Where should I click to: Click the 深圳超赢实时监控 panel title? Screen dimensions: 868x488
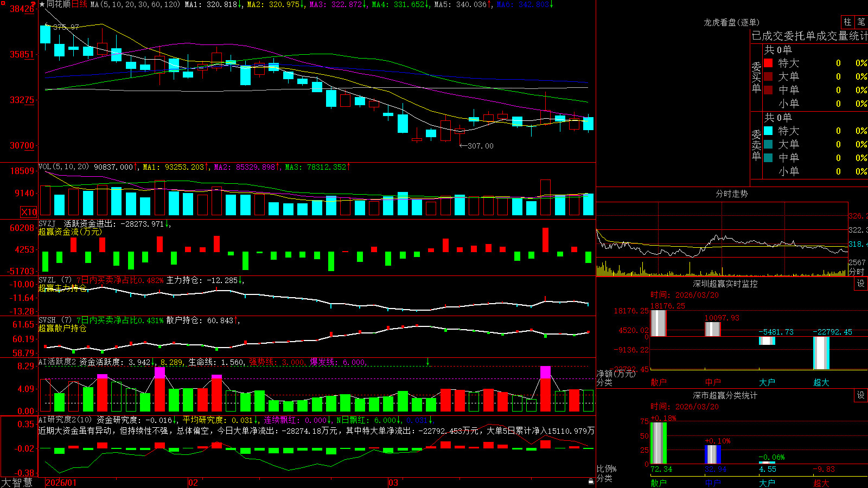coord(725,284)
